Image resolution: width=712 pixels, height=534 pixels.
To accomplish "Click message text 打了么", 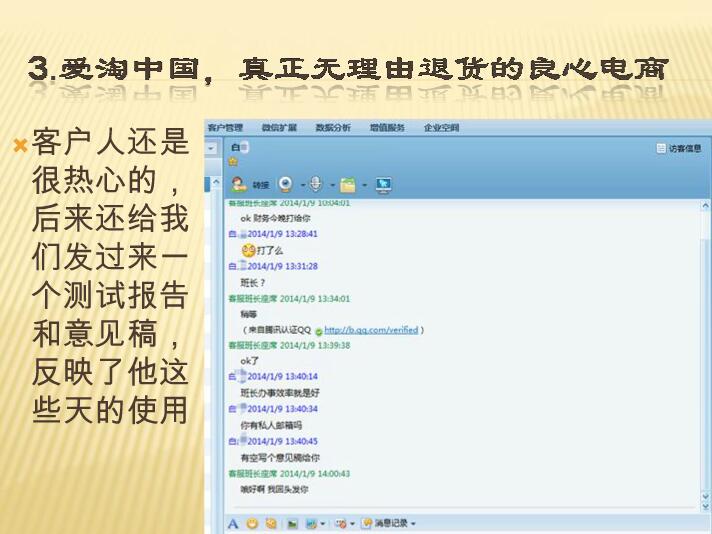I will pyautogui.click(x=270, y=250).
